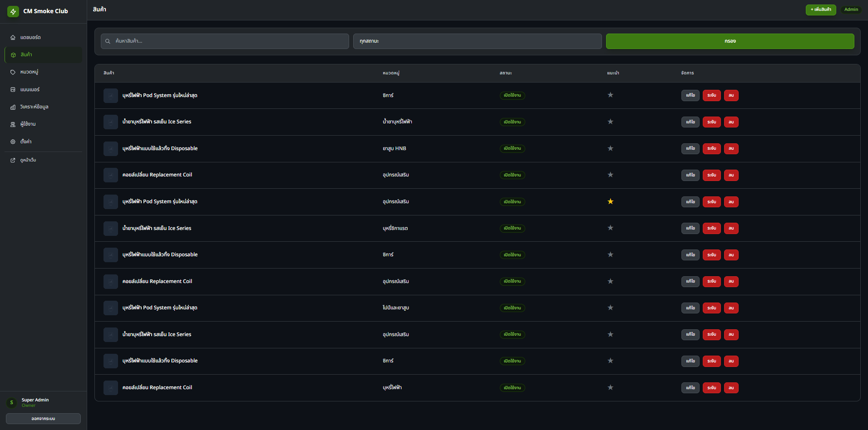Click the ออกจากระบบ logout button
Screen dimensions: 868x430
coord(43,419)
